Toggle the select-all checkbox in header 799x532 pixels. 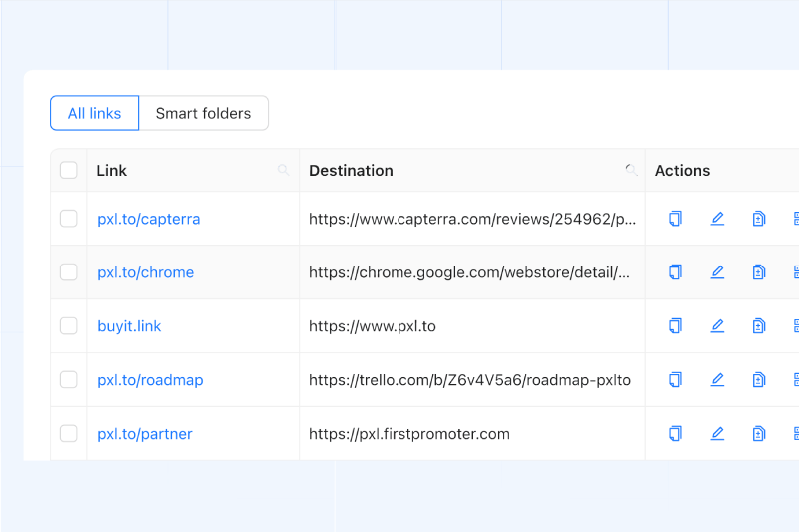click(69, 170)
